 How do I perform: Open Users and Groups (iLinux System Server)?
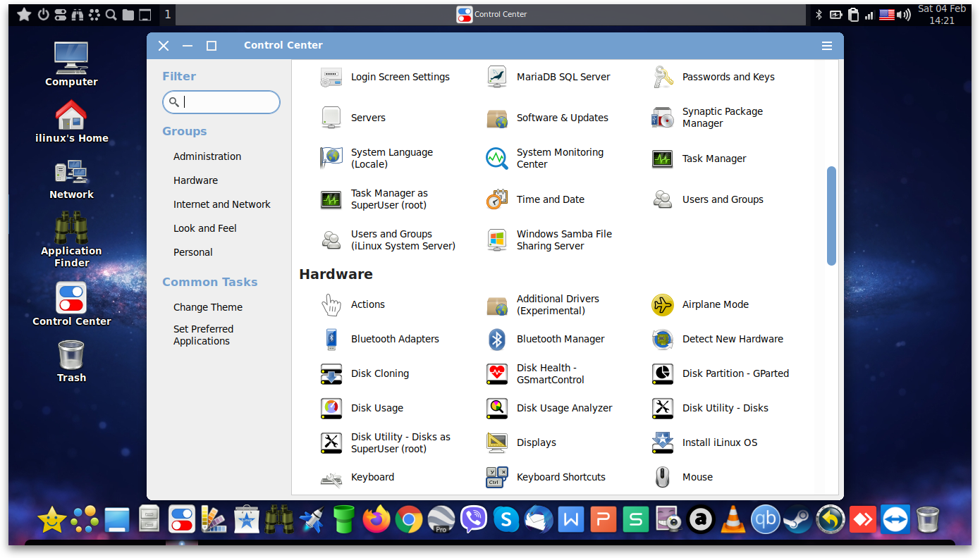[388, 240]
